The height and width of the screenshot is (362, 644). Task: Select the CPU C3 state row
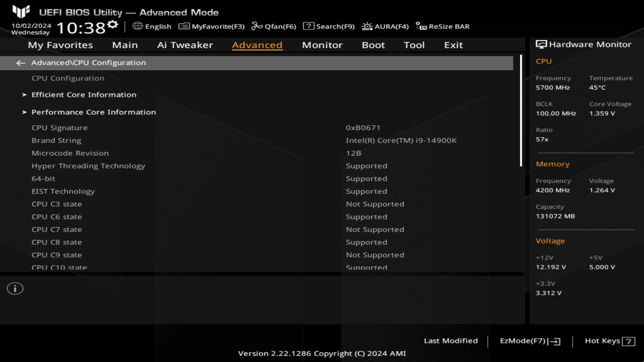pyautogui.click(x=257, y=204)
